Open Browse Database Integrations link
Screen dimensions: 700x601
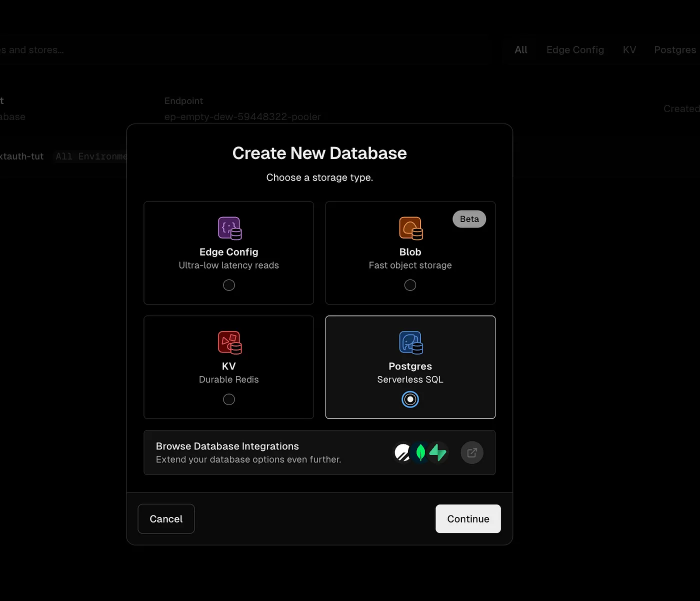[x=227, y=446]
